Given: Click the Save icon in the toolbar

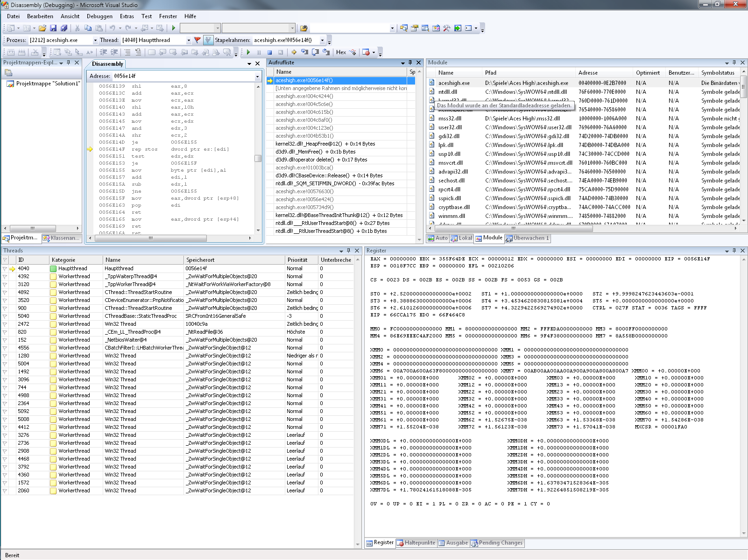Looking at the screenshot, I should (53, 28).
